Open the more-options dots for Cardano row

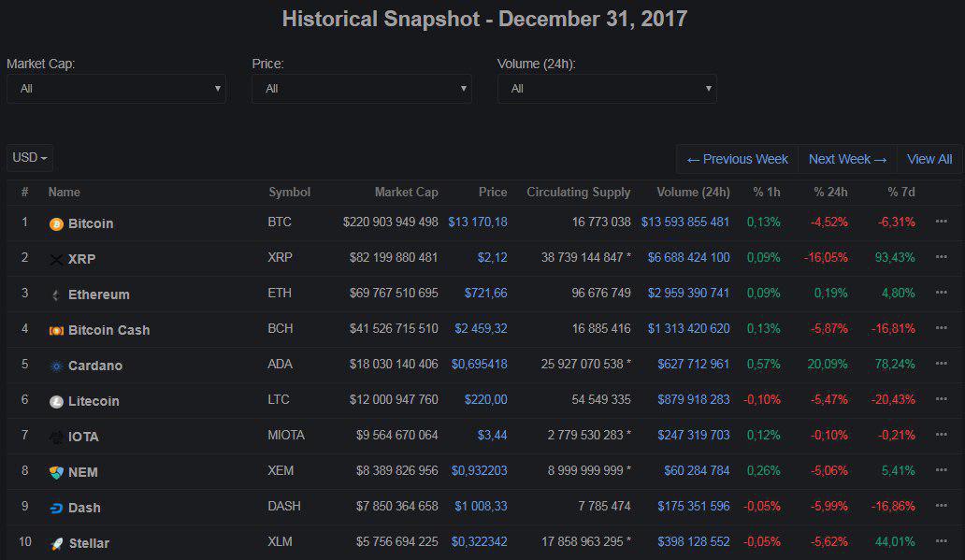click(x=941, y=363)
